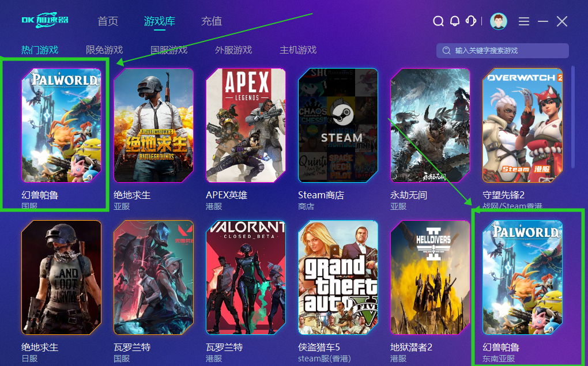Switch to 首页 tab
This screenshot has width=588, height=366.
tap(108, 21)
